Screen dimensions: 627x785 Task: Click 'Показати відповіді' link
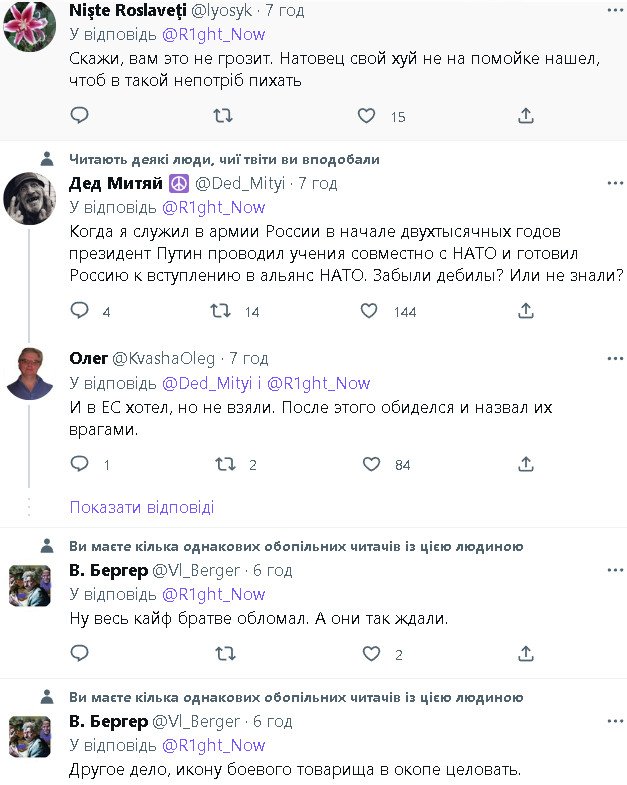coord(142,507)
